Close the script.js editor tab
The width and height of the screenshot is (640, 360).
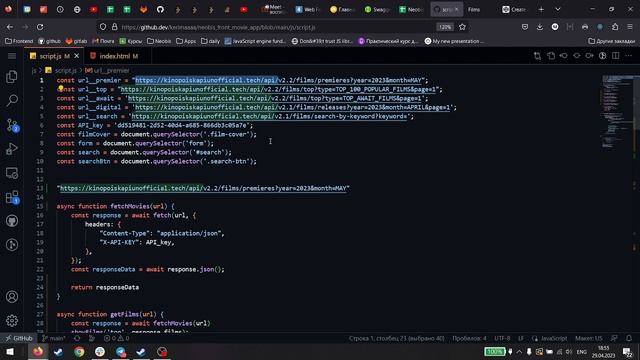click(x=76, y=56)
